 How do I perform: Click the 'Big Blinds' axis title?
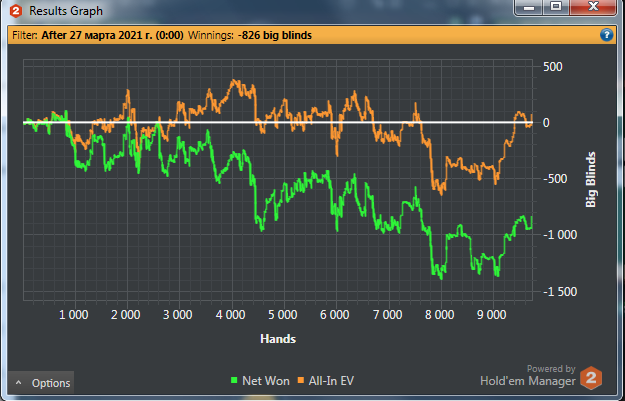(591, 179)
